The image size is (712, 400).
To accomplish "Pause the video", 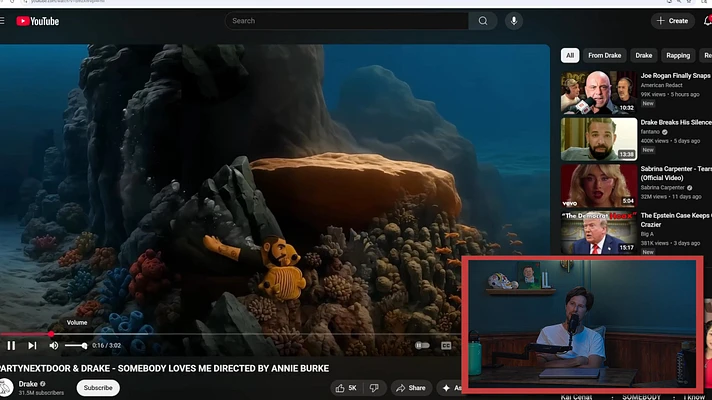I will [x=11, y=346].
